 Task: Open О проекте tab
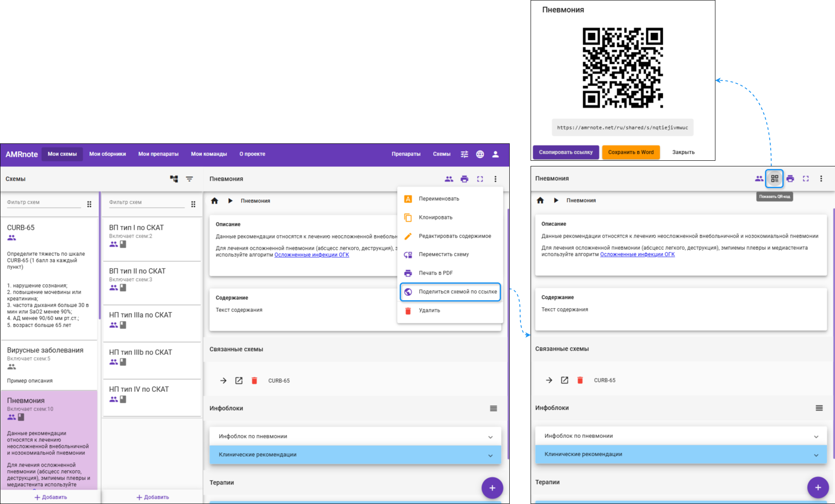click(x=252, y=154)
